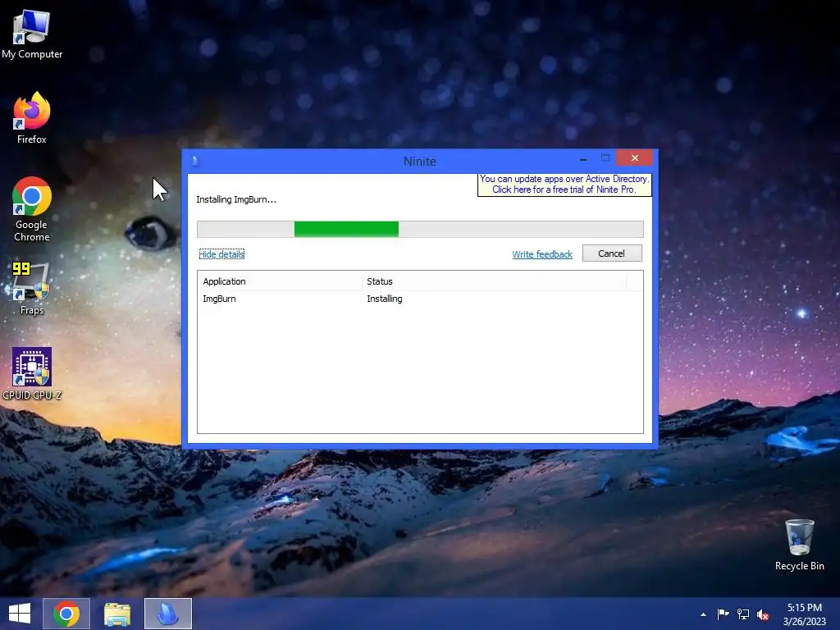
Task: Click the 'Installing ImgBurn...' status text
Action: [236, 199]
